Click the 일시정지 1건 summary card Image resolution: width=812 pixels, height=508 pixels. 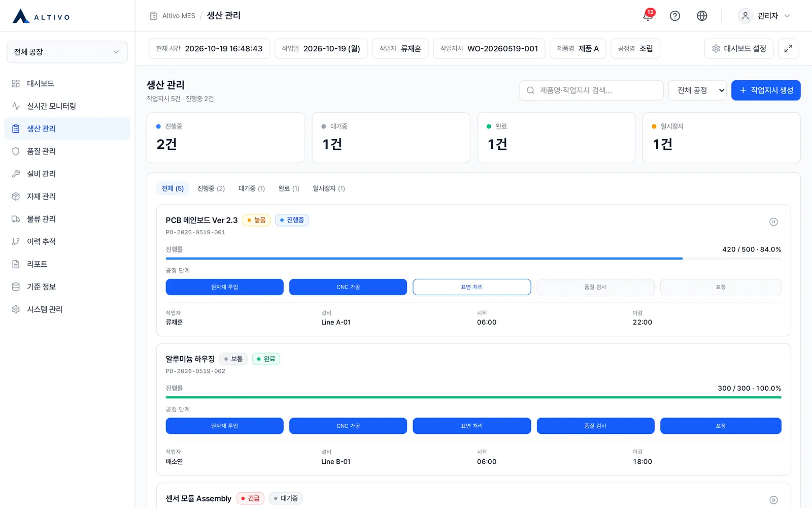coord(721,138)
